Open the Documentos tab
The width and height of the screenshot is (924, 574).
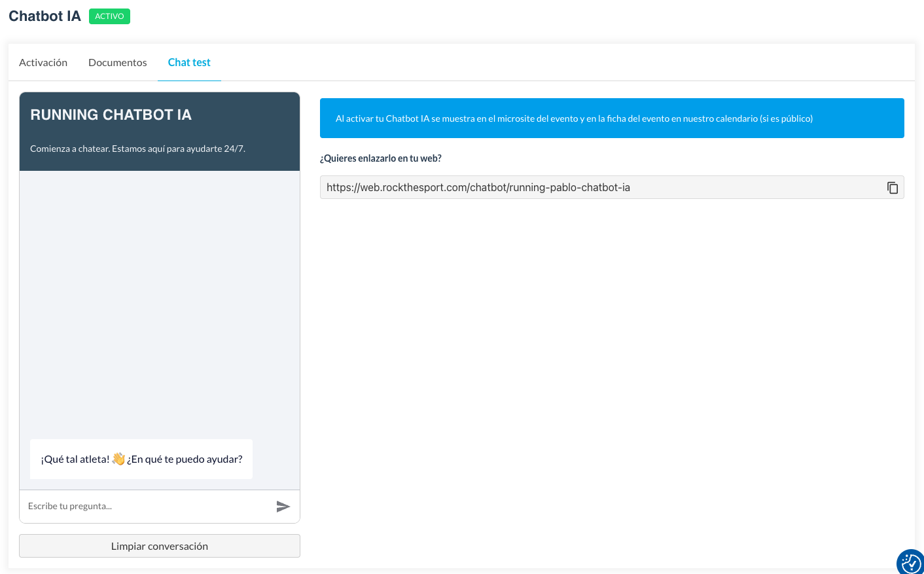point(118,62)
